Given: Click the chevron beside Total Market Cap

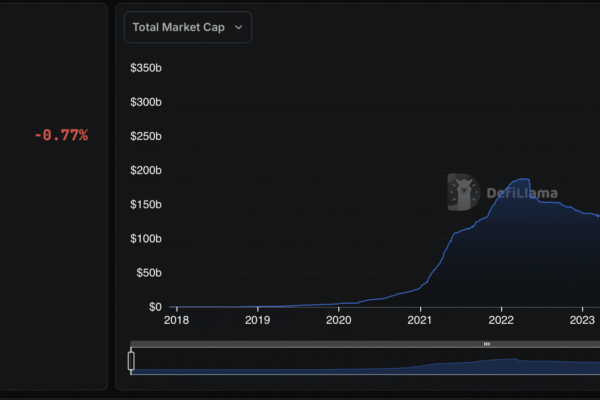Looking at the screenshot, I should pyautogui.click(x=238, y=28).
